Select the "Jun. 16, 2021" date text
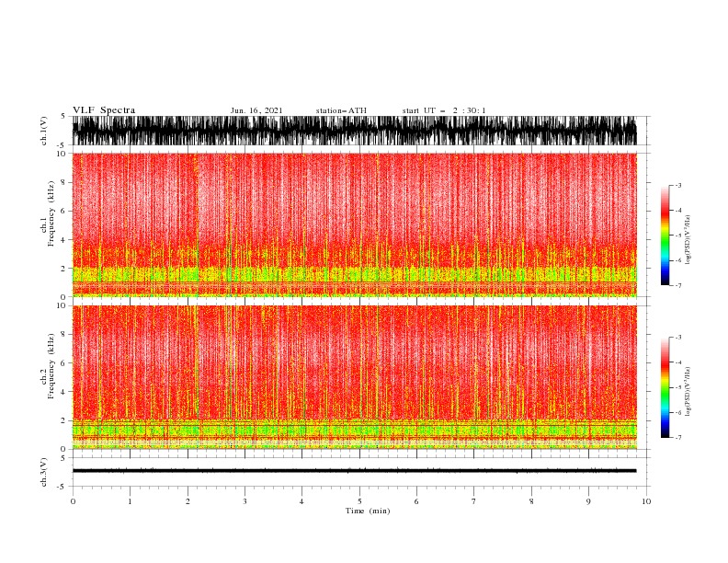 coord(256,110)
